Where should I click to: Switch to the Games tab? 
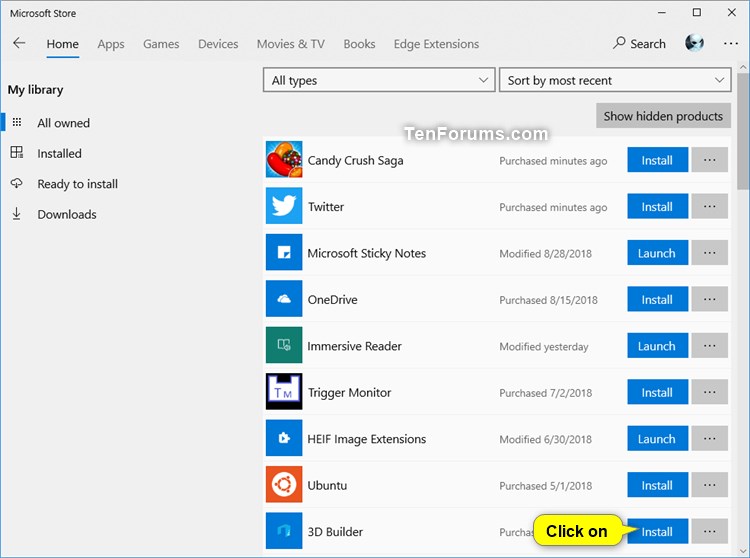click(161, 44)
